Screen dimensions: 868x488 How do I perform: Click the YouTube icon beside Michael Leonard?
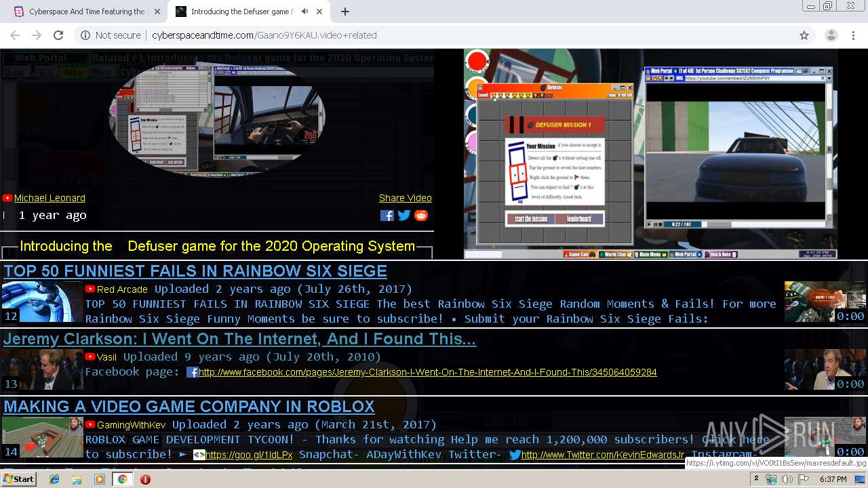coord(7,198)
